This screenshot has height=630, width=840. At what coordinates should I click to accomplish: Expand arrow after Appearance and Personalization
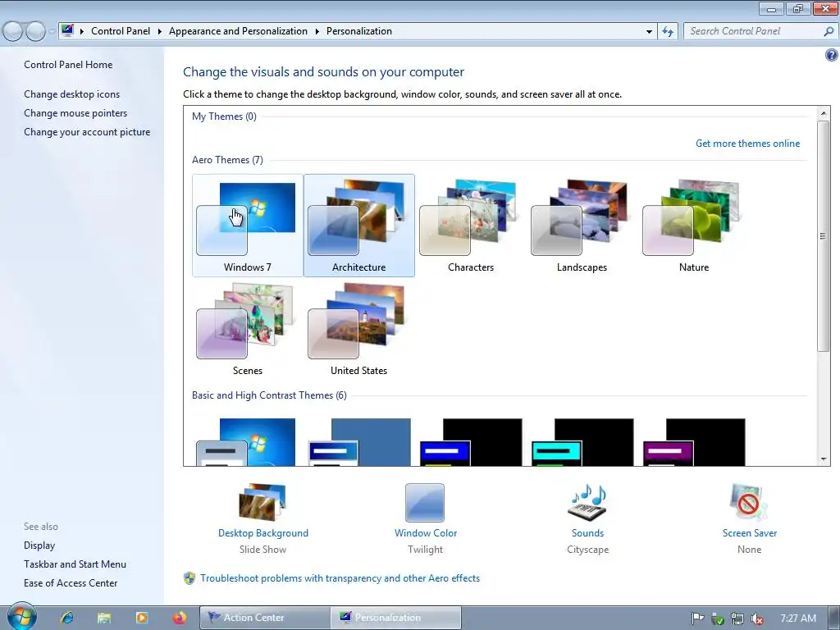317,32
